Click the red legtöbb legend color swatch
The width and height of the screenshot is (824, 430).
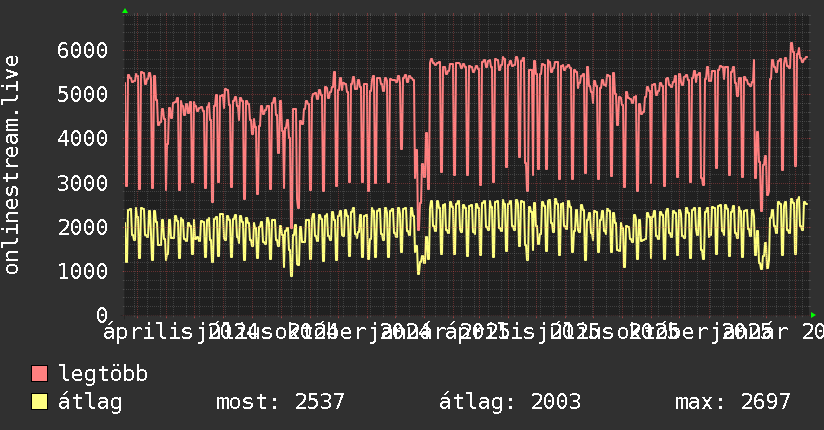39,374
